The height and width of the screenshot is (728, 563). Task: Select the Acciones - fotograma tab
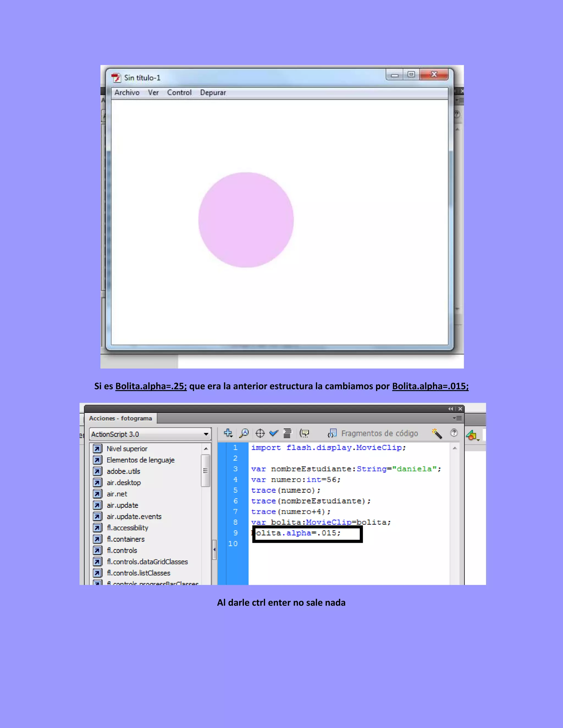120,418
